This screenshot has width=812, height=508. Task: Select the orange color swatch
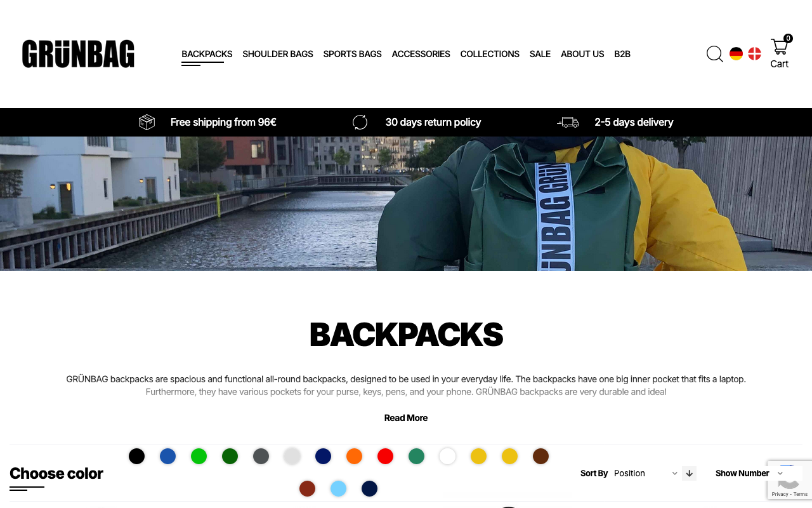(x=354, y=456)
